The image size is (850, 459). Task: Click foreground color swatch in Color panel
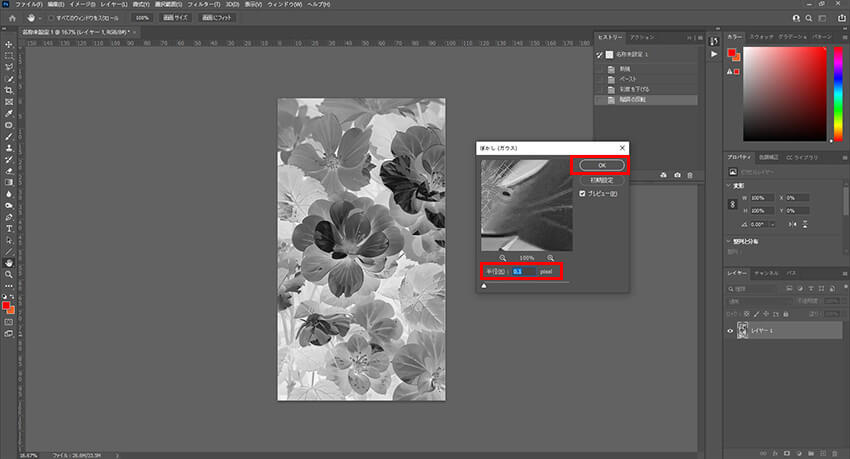coord(732,53)
